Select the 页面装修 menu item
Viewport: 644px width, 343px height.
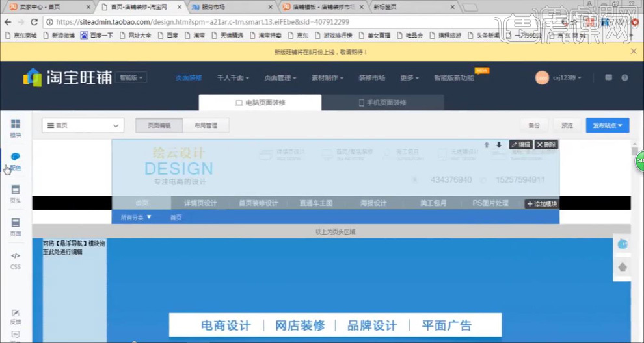(x=189, y=77)
